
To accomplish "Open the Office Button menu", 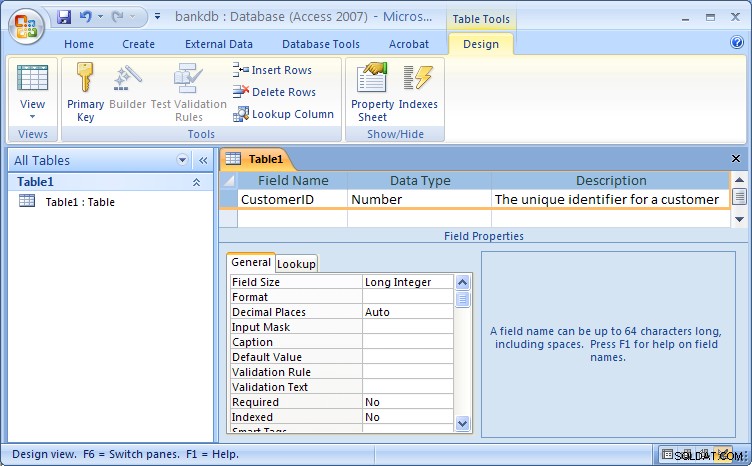I will tap(26, 26).
